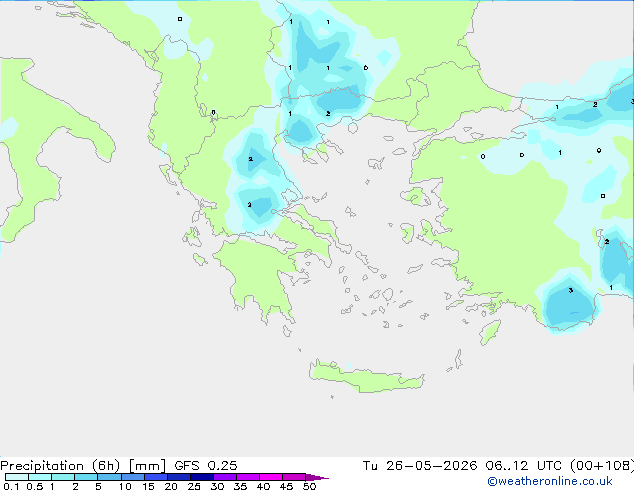634x490 pixels.
Task: Select legend swatch between 5 and 10
Action: tap(109, 477)
